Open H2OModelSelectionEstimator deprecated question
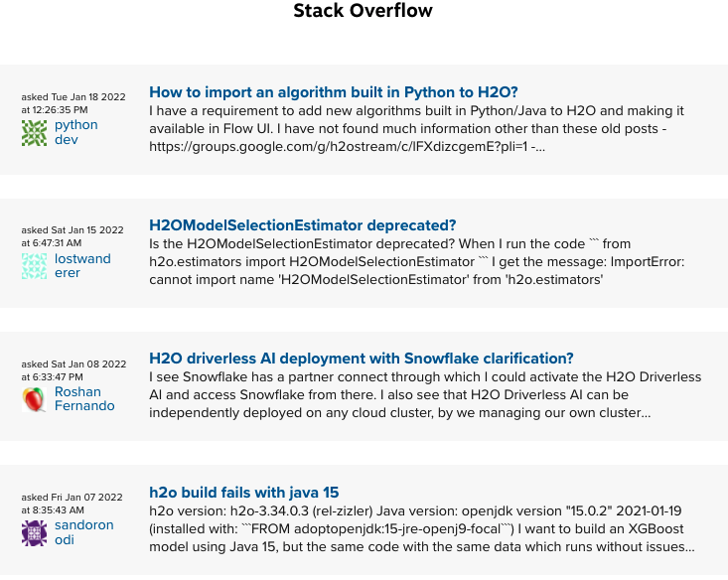The image size is (728, 580). tap(302, 225)
